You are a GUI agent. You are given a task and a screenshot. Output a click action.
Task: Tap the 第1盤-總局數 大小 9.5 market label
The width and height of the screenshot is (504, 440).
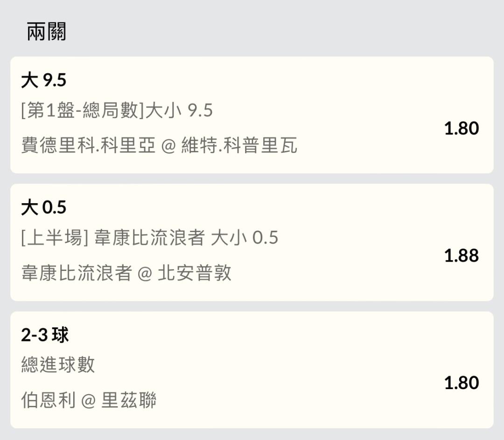click(x=117, y=110)
